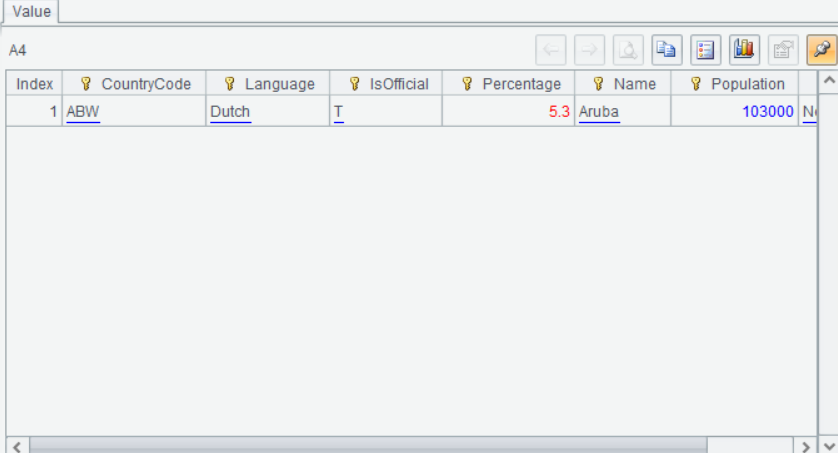Click the vertical scrollbar up arrow

point(828,79)
